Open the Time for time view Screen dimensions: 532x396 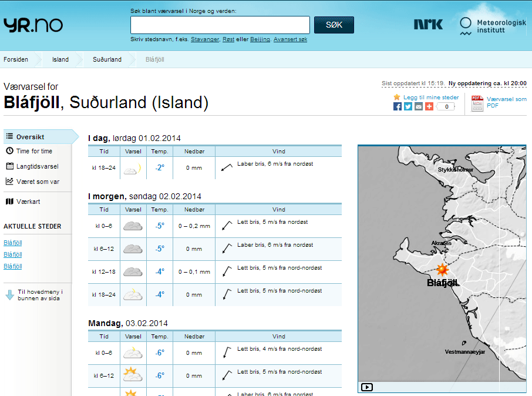point(34,151)
